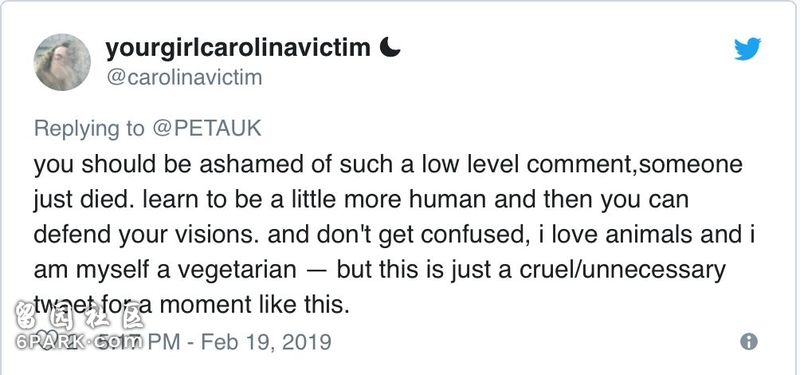Open the yourgirlcarolinavictim display name
800x375 pixels.
point(238,48)
